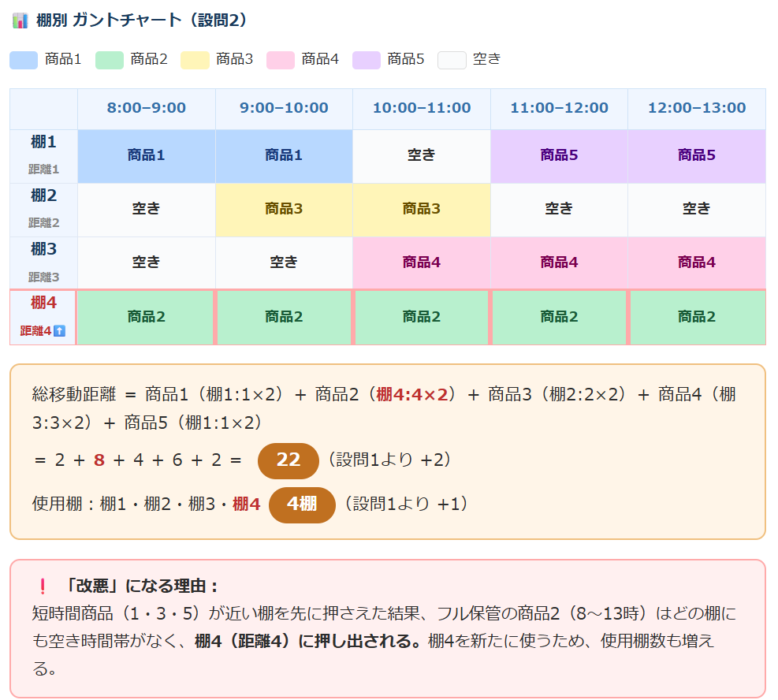This screenshot has height=700, width=778.
Task: Click the orange 4棚 badge
Action: 302,505
